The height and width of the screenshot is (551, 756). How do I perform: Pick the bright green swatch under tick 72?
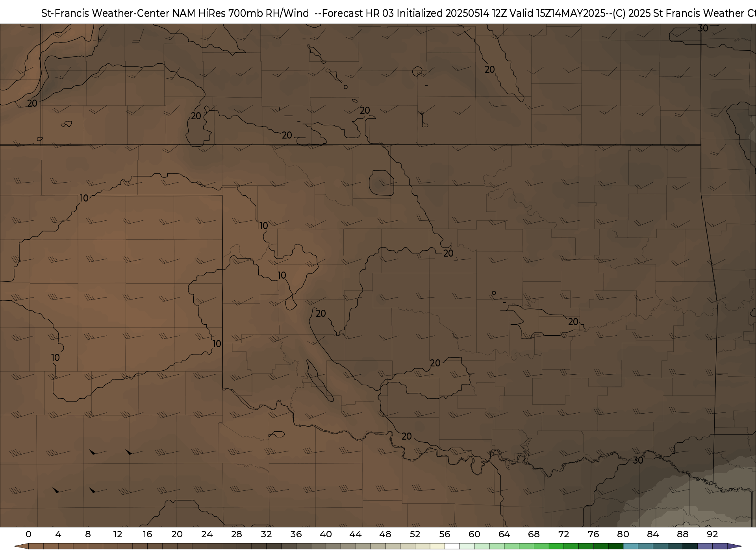556,546
